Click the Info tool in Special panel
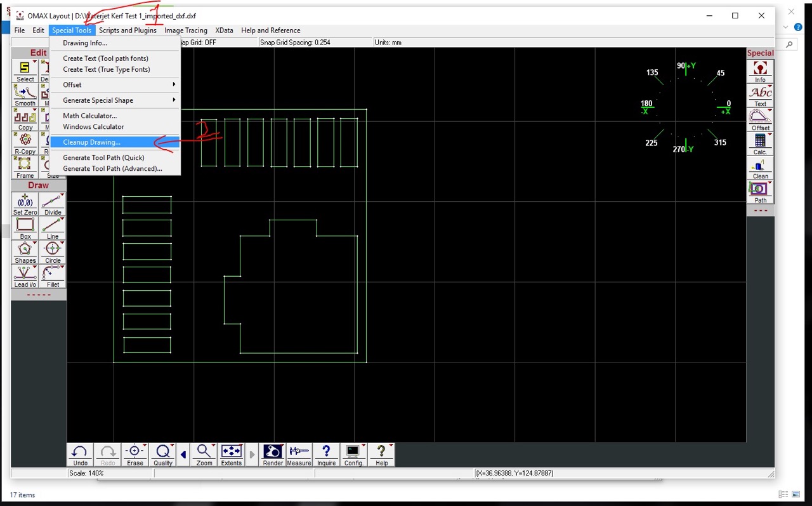This screenshot has height=506, width=812. (x=760, y=72)
